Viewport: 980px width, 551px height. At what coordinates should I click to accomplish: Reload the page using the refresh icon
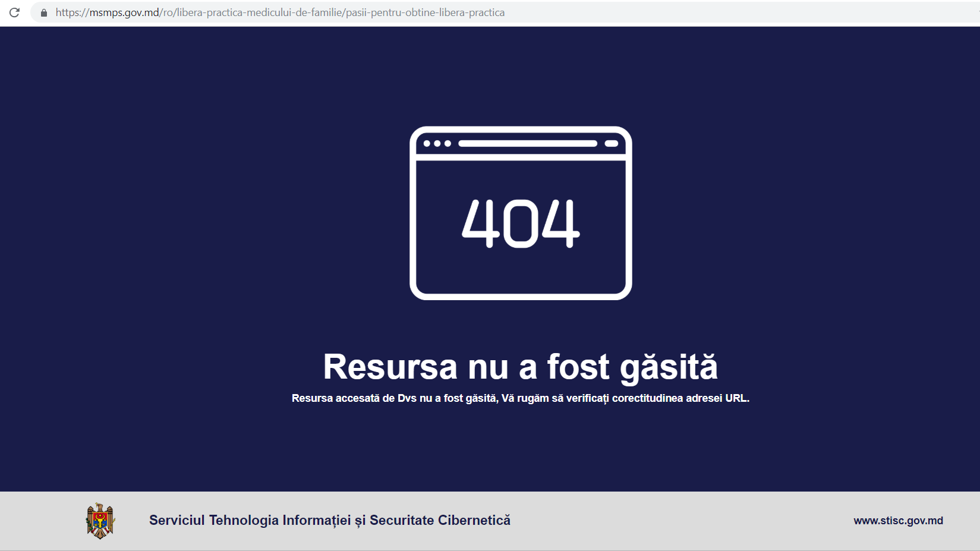(x=15, y=12)
